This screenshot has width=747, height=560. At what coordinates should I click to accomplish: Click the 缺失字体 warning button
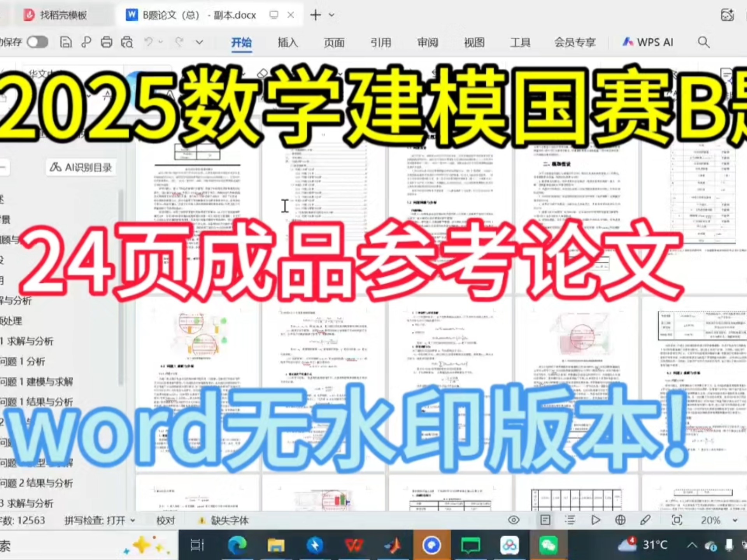[x=223, y=520]
